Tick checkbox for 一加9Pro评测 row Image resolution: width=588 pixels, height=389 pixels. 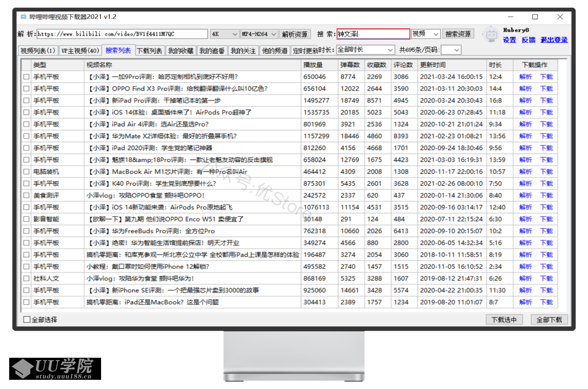point(26,77)
